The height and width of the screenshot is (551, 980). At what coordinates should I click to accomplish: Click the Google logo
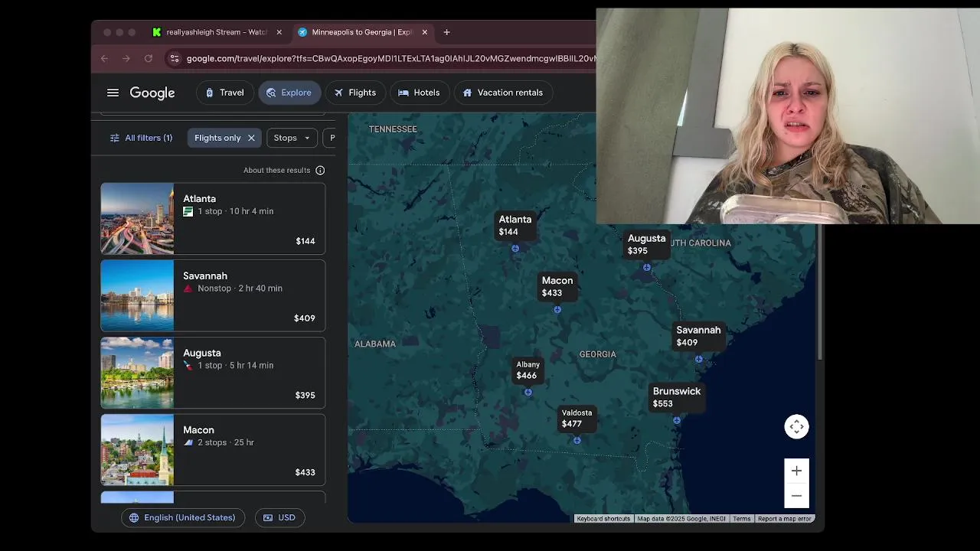point(152,93)
